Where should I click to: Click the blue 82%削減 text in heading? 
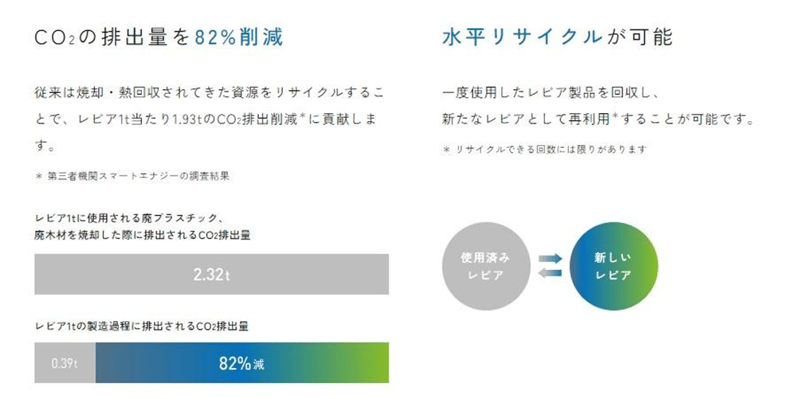[x=239, y=37]
